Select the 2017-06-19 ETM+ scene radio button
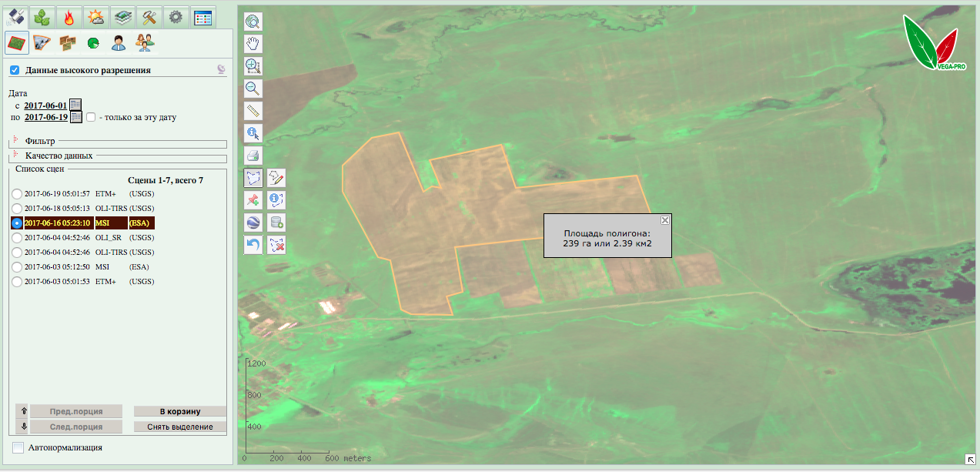The height and width of the screenshot is (472, 980). click(x=16, y=193)
